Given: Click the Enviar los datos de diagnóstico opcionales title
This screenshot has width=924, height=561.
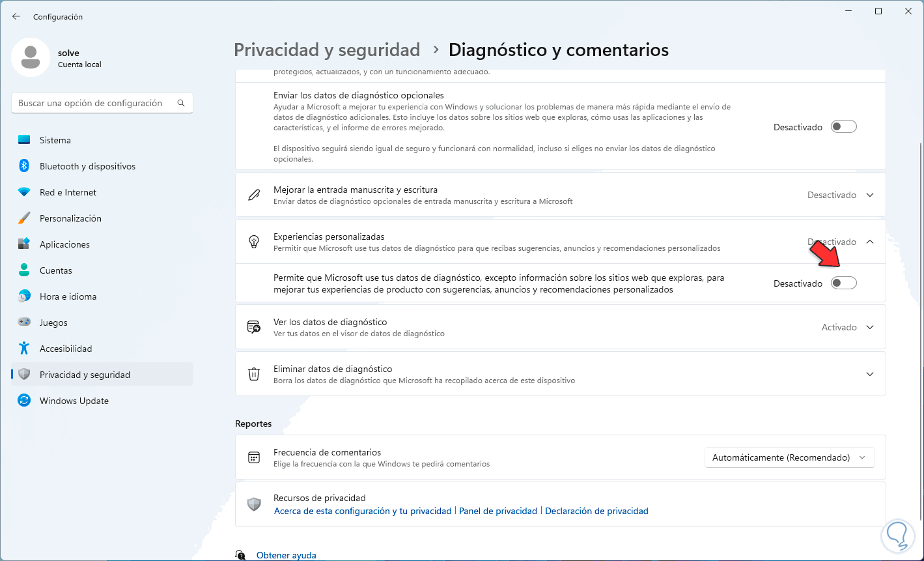Looking at the screenshot, I should click(359, 95).
